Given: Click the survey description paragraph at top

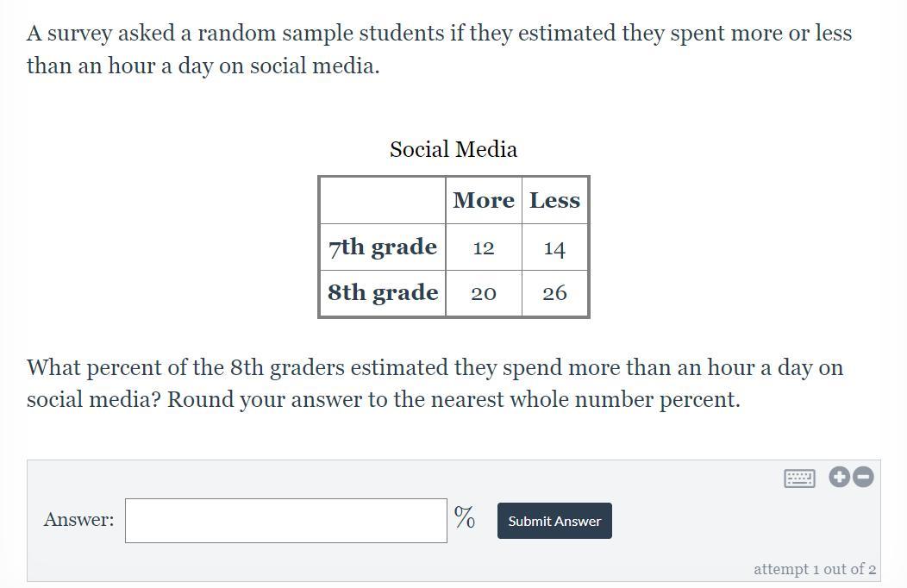Looking at the screenshot, I should (438, 49).
